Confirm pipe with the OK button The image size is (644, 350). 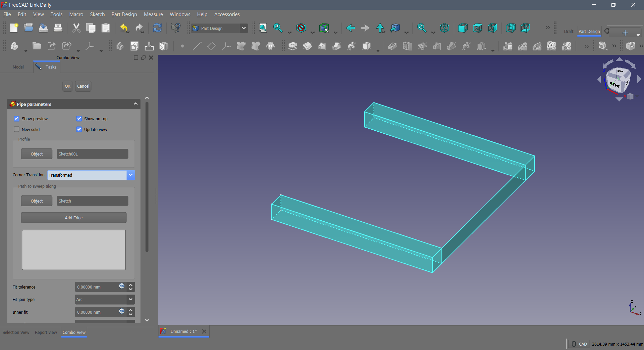pos(67,86)
